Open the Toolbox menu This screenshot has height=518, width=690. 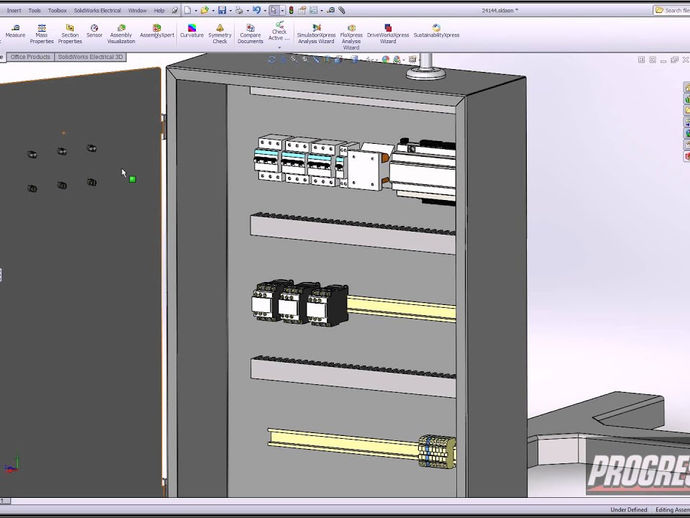57,11
